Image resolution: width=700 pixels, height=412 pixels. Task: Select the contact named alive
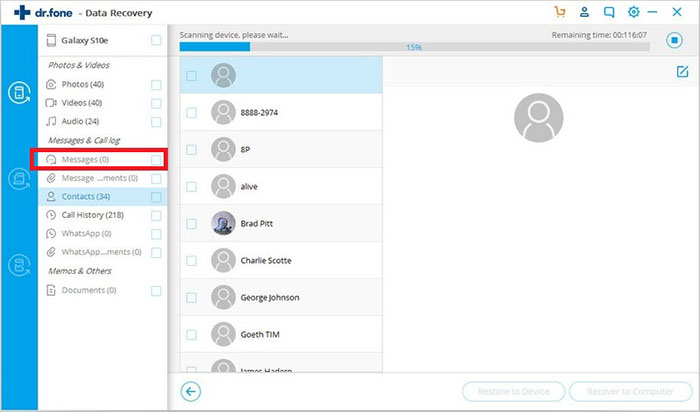point(281,187)
